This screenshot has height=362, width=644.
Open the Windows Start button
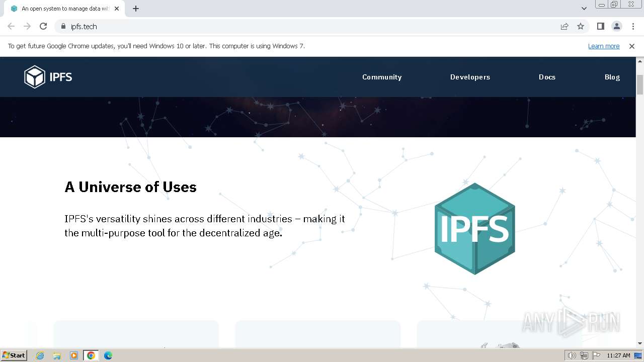14,355
